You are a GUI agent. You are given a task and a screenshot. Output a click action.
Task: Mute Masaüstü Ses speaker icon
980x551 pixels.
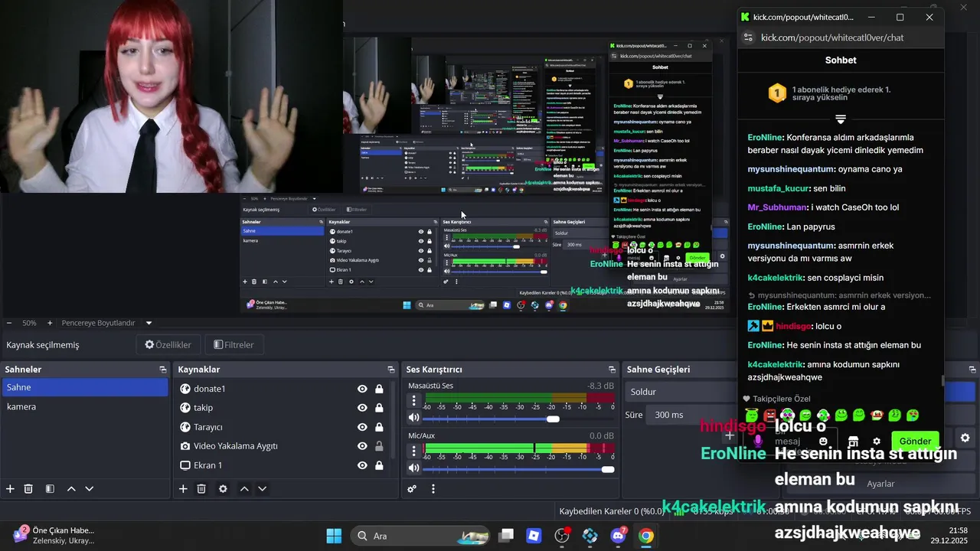(x=414, y=418)
